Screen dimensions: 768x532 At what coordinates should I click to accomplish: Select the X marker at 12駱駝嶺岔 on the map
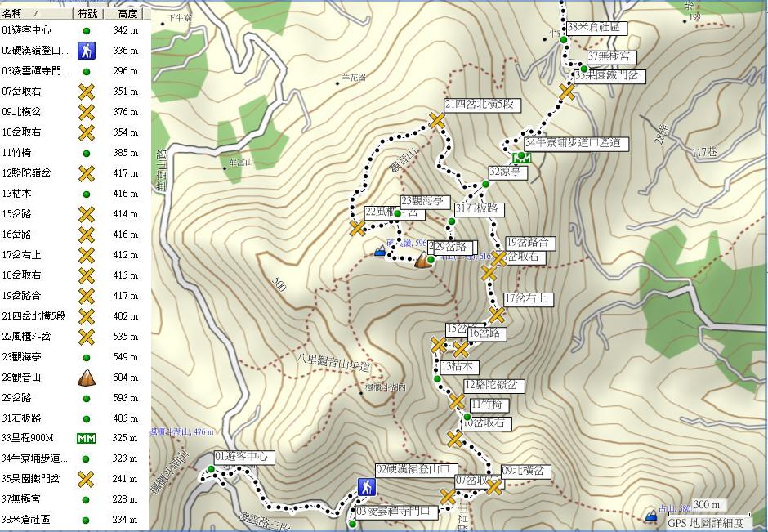click(x=457, y=402)
